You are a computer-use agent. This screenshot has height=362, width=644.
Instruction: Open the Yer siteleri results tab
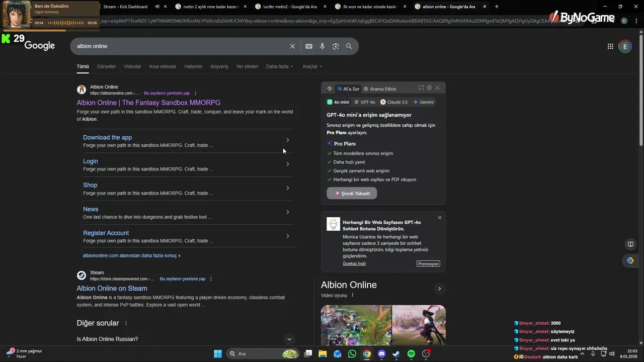247,66
